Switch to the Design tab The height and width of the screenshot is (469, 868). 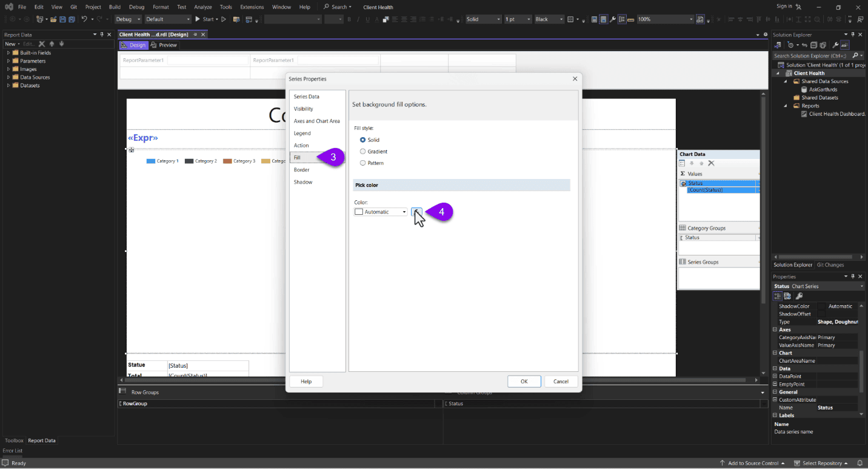[x=134, y=45]
